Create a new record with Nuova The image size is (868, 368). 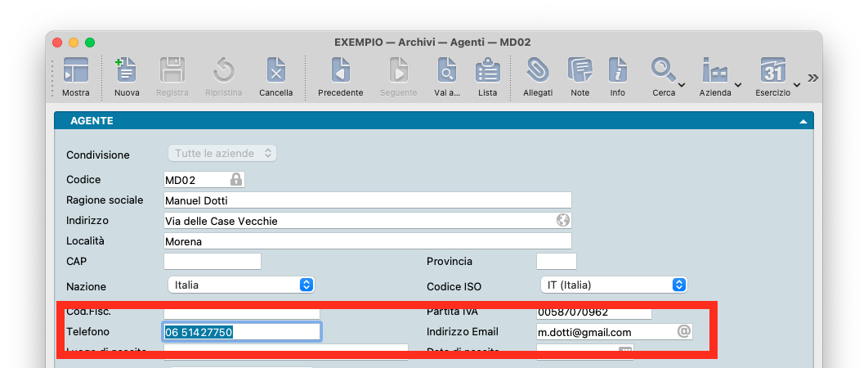127,72
